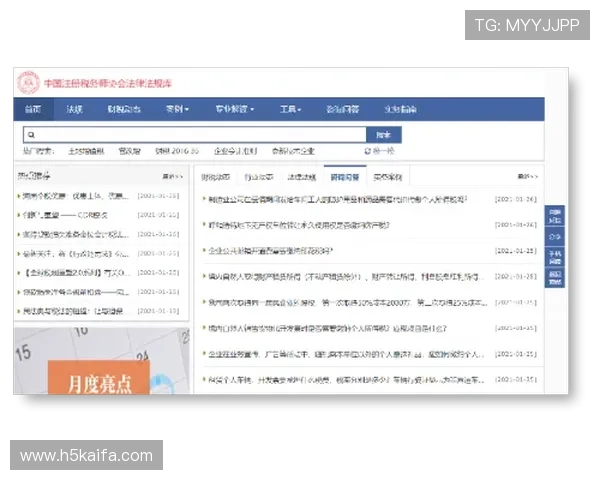Open the 法规 navigation item
The image size is (600, 480).
tap(74, 109)
